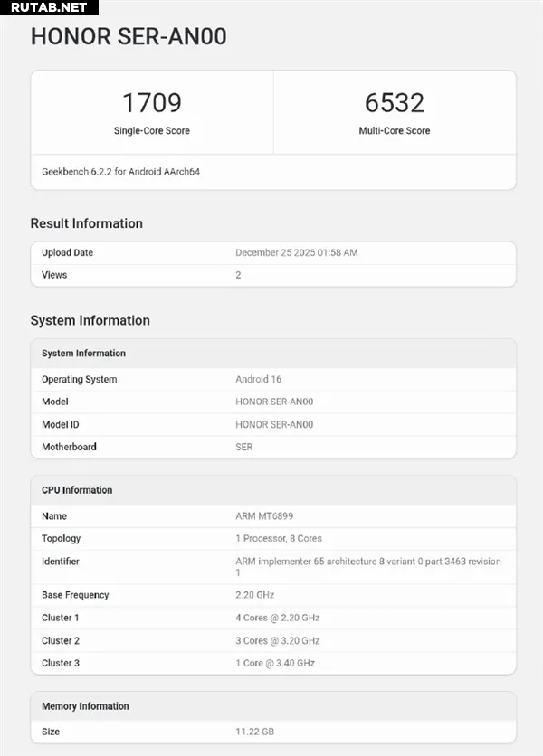Select the Base Frequency value 2.20 GHz

[254, 595]
